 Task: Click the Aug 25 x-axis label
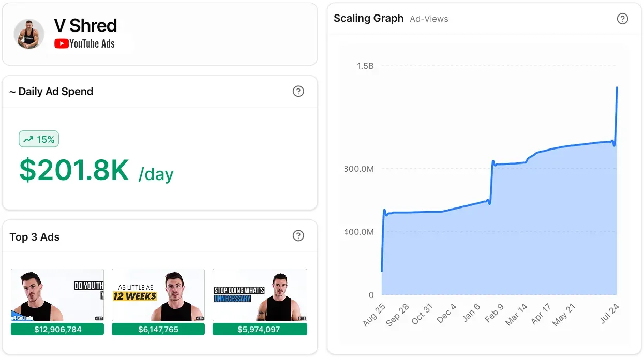pyautogui.click(x=374, y=315)
